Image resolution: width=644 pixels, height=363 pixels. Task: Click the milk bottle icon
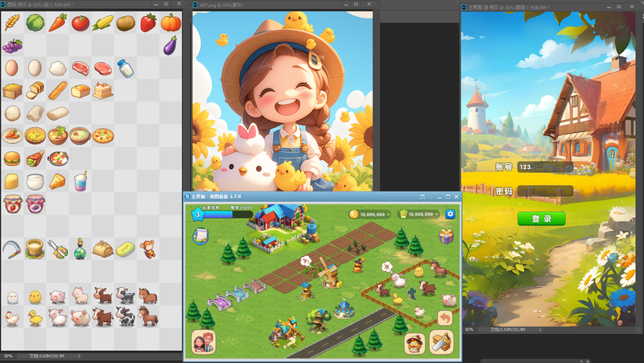(126, 68)
